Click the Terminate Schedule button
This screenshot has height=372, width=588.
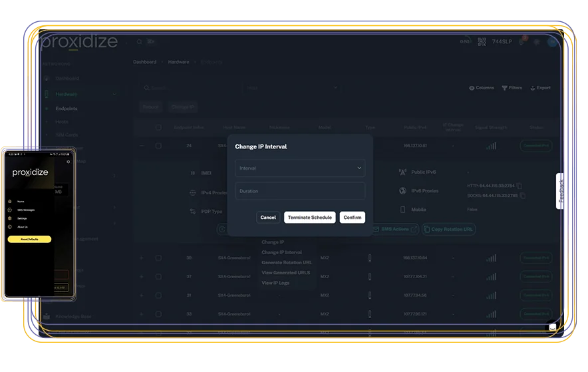coord(310,218)
